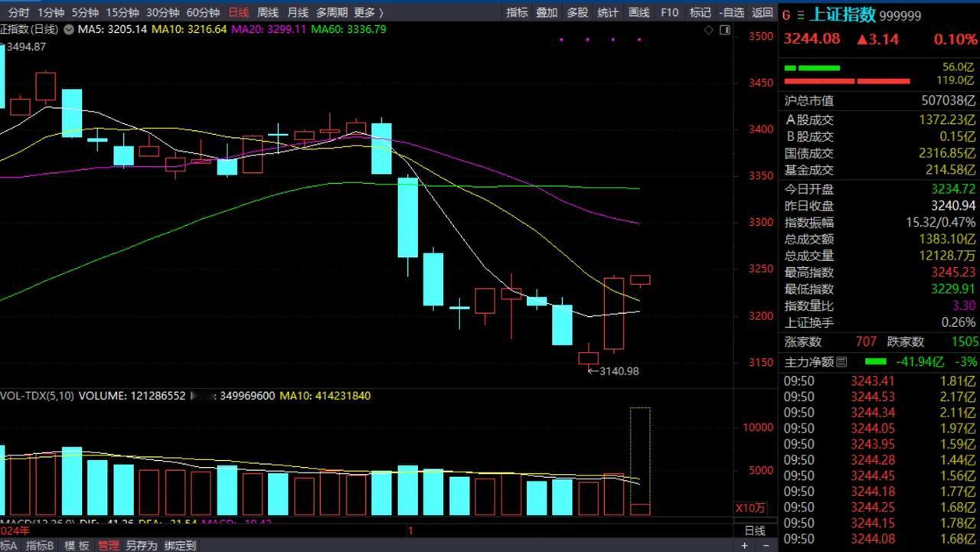Click the volume MA10: 414231840 label
This screenshot has height=552, width=980.
click(325, 396)
